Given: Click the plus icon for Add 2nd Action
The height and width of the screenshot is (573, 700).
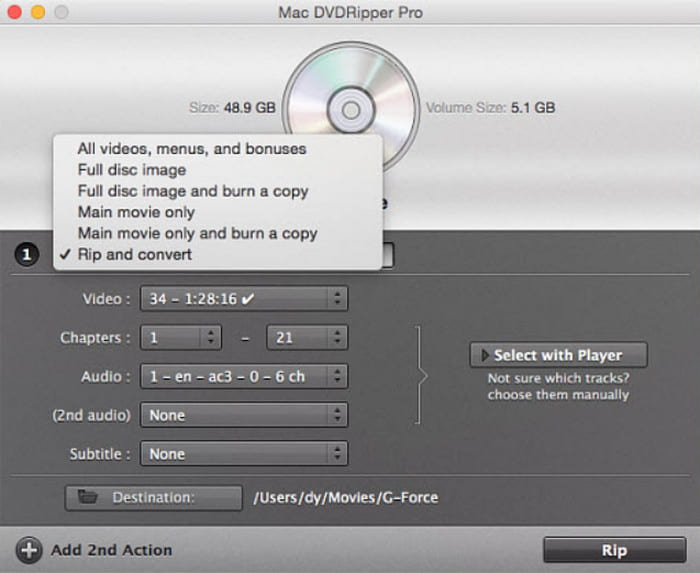Looking at the screenshot, I should point(29,550).
